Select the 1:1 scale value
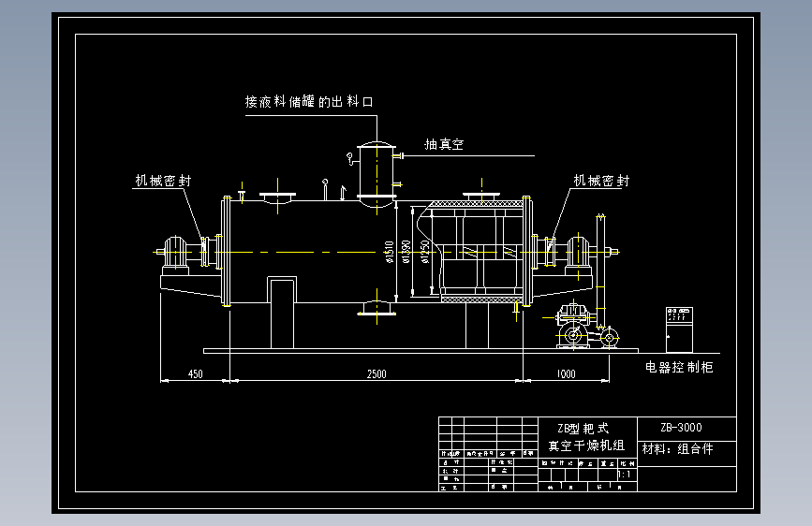The image size is (812, 526). (x=625, y=475)
